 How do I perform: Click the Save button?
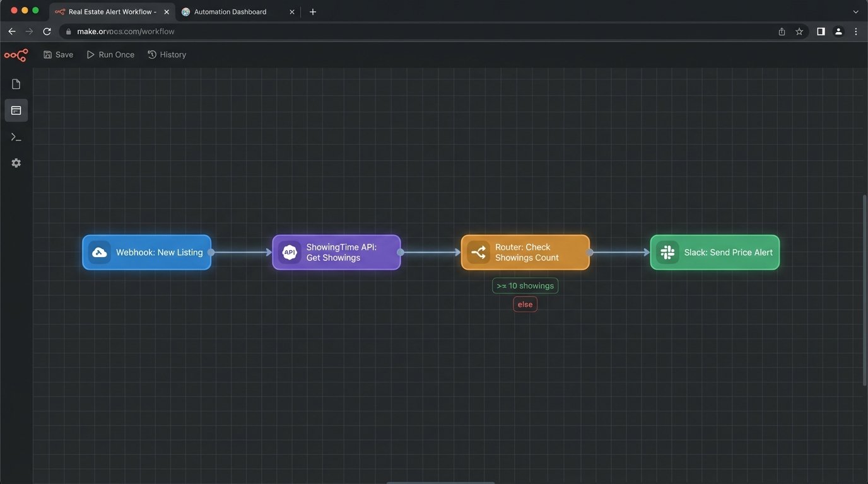click(58, 54)
